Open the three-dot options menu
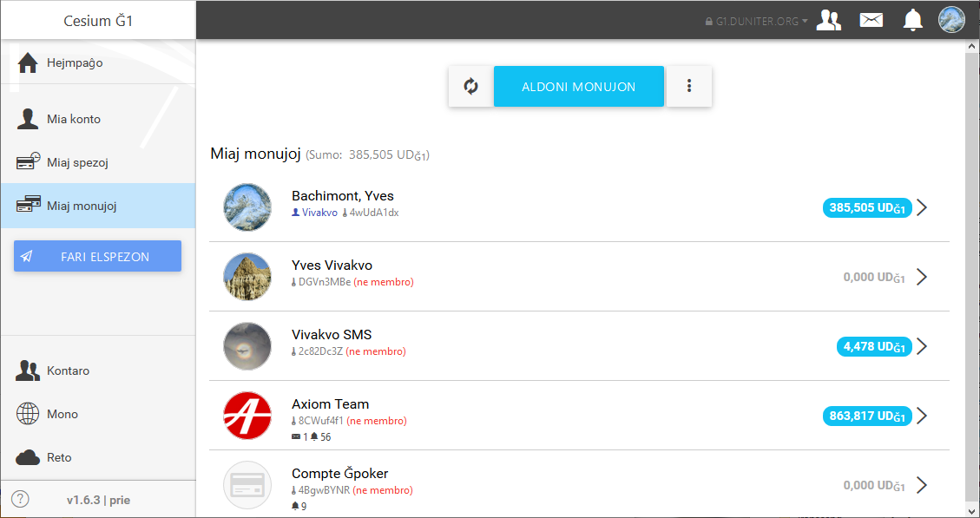The width and height of the screenshot is (980, 518). point(688,86)
